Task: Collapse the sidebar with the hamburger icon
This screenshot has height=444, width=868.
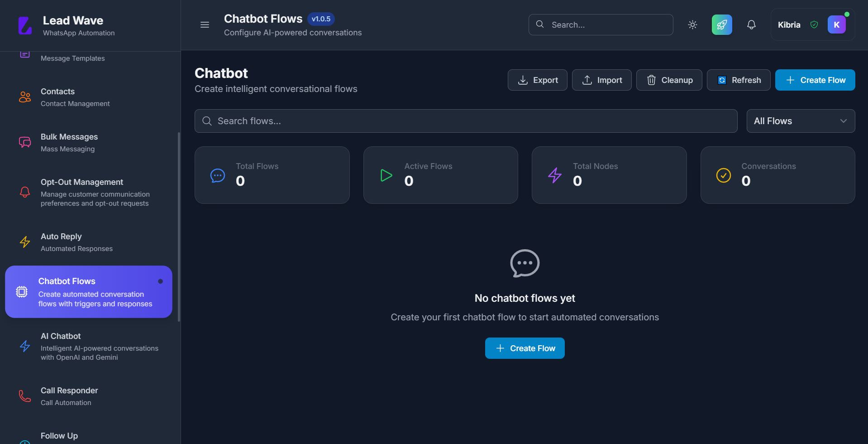Action: click(x=205, y=25)
